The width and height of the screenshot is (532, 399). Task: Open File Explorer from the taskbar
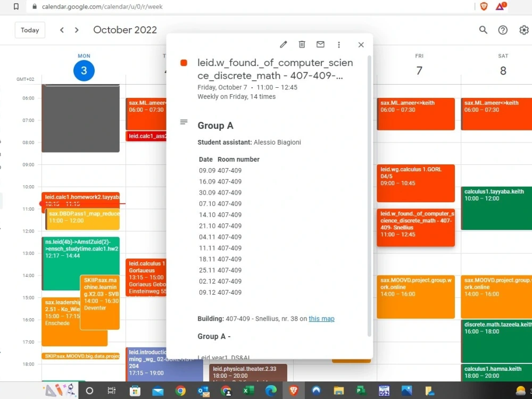point(338,391)
